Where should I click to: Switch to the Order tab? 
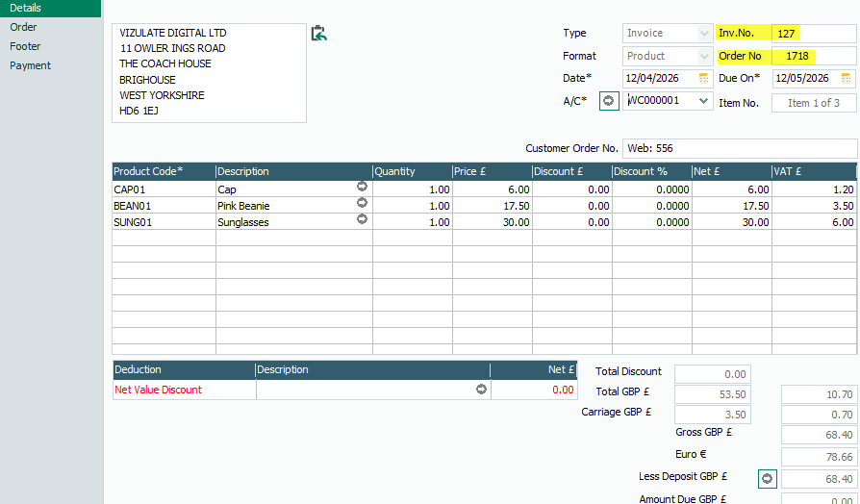(24, 27)
